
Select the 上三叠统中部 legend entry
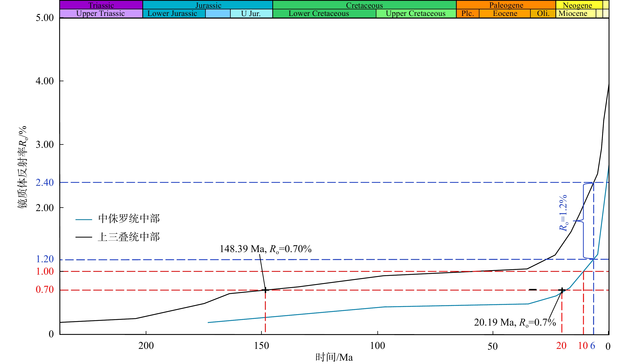[129, 237]
